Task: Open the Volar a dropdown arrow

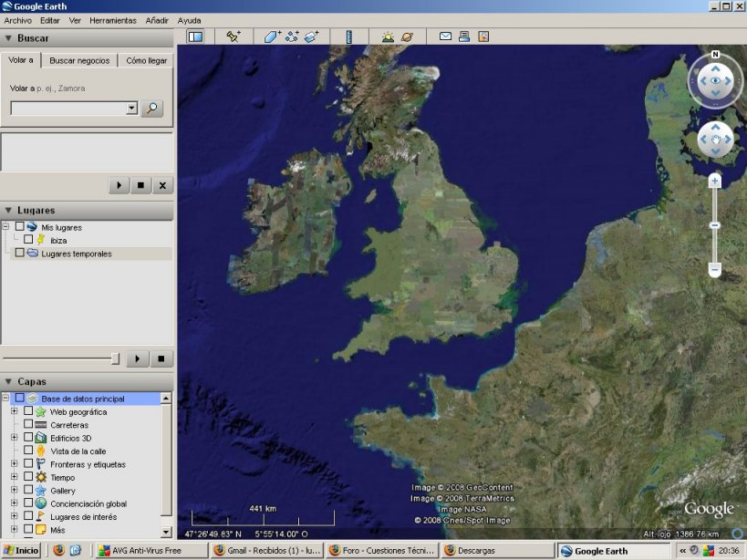Action: [x=132, y=109]
